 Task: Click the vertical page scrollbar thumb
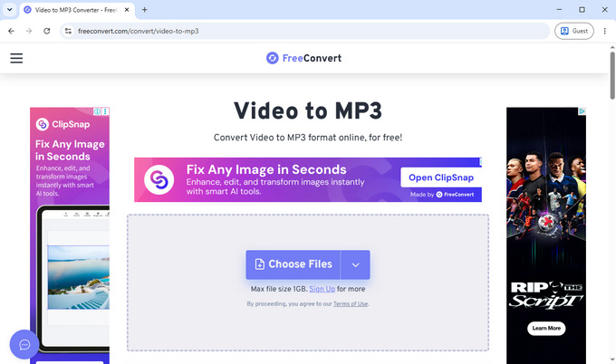click(612, 75)
